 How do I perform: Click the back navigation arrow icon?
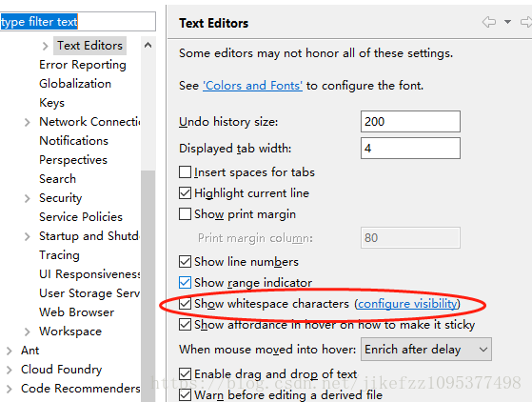tap(489, 22)
